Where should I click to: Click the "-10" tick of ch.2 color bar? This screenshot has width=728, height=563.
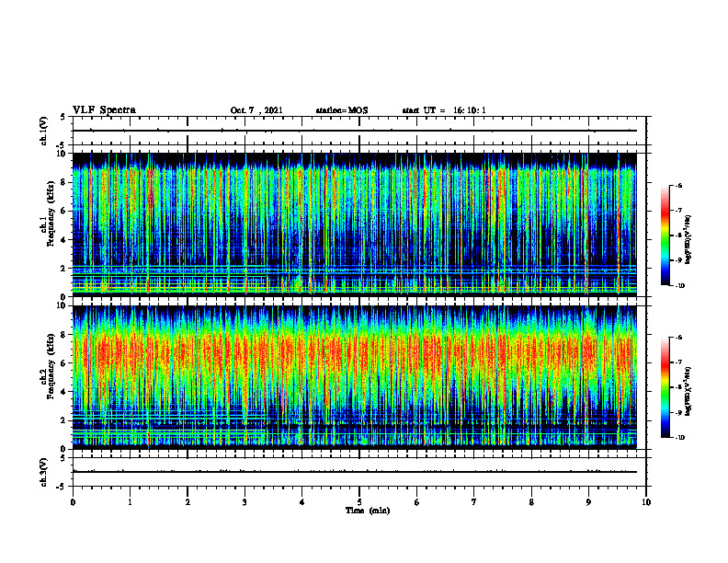click(679, 438)
